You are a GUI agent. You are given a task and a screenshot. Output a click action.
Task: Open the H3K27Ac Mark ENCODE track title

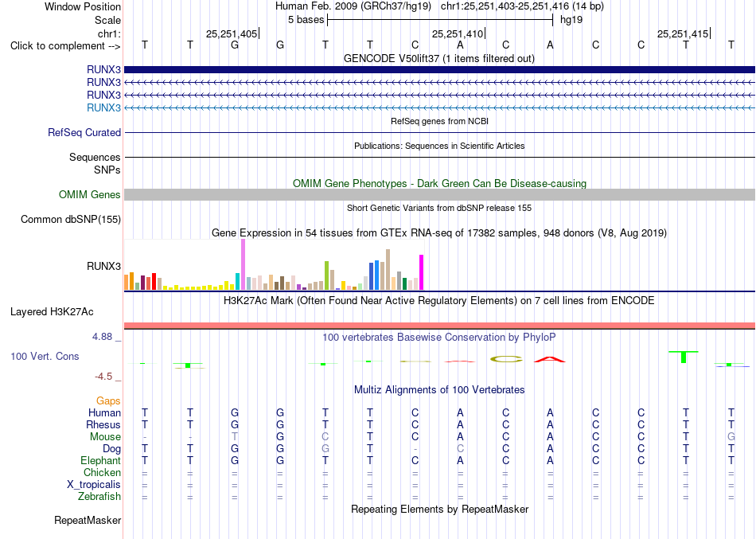439,301
